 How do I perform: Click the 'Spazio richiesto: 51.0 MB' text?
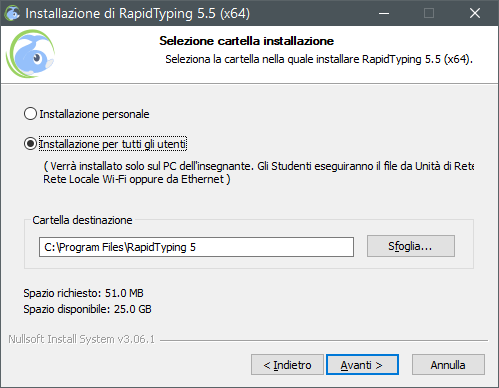click(x=83, y=293)
